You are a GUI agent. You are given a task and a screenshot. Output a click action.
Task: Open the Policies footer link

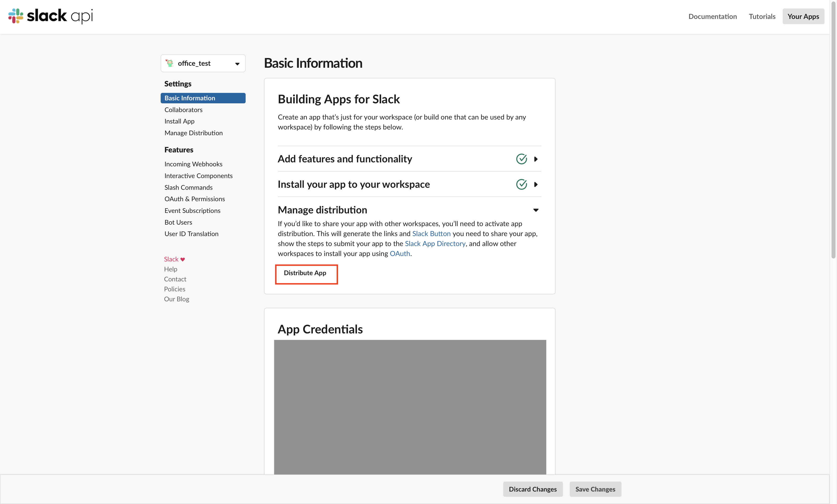coord(175,289)
